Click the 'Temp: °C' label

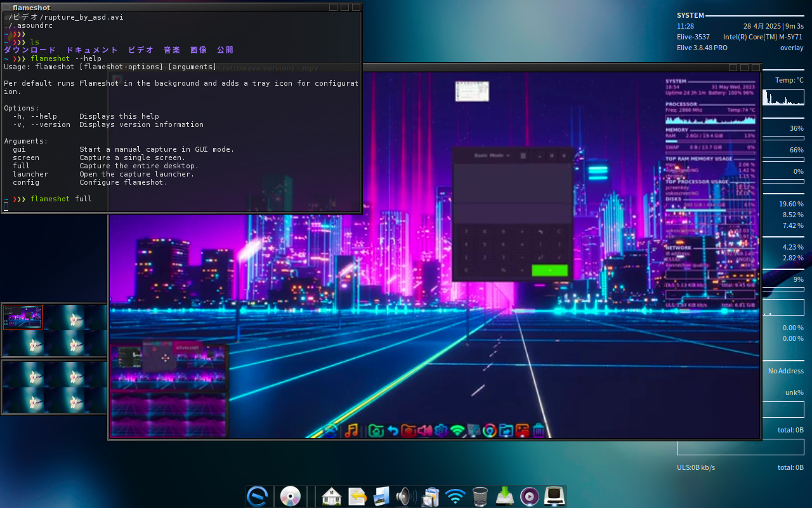[789, 80]
